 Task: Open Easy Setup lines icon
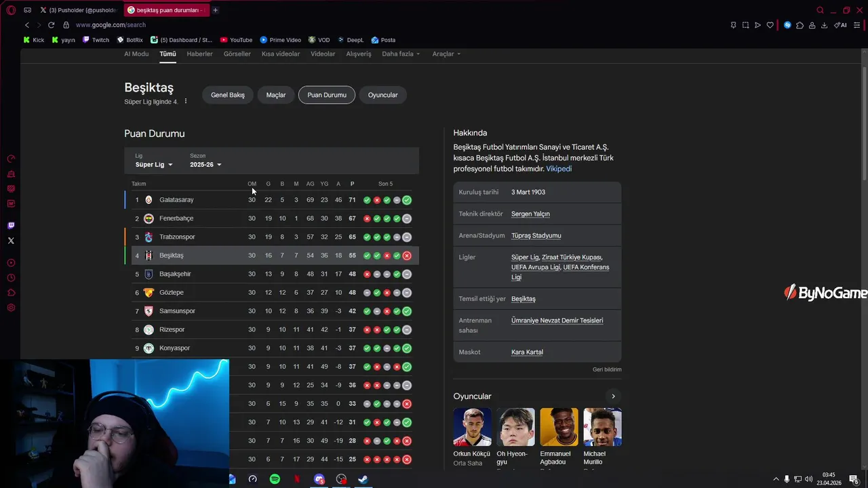(x=858, y=25)
